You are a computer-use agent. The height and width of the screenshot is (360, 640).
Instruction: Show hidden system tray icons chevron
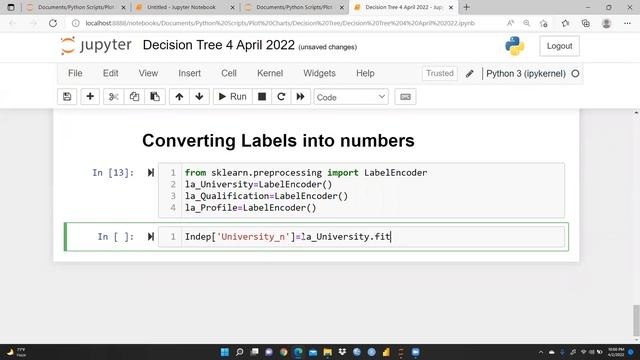click(x=541, y=352)
